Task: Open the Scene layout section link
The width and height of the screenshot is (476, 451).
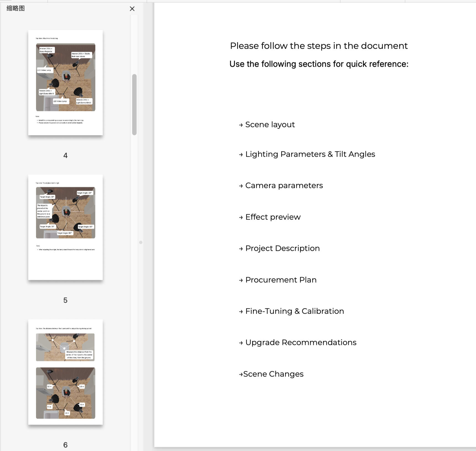Action: (x=270, y=125)
